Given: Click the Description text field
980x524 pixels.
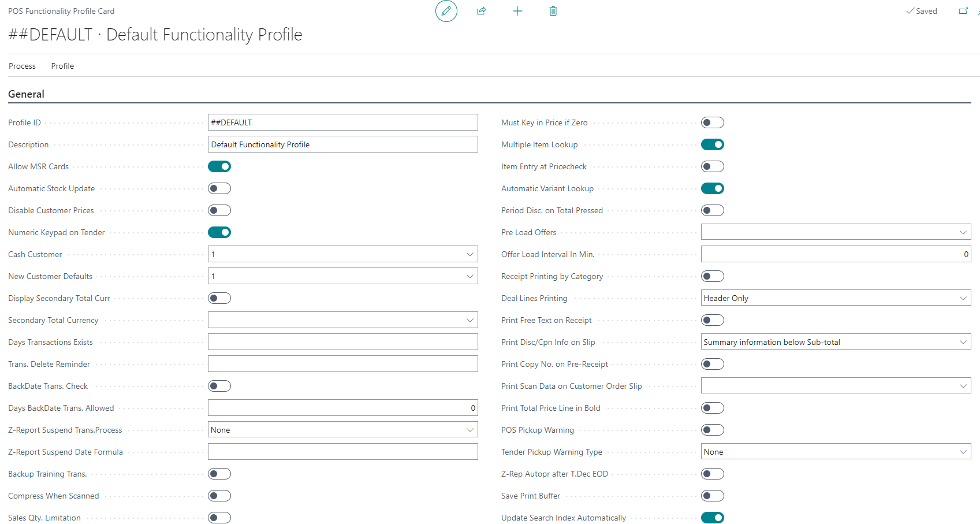Looking at the screenshot, I should pyautogui.click(x=342, y=144).
